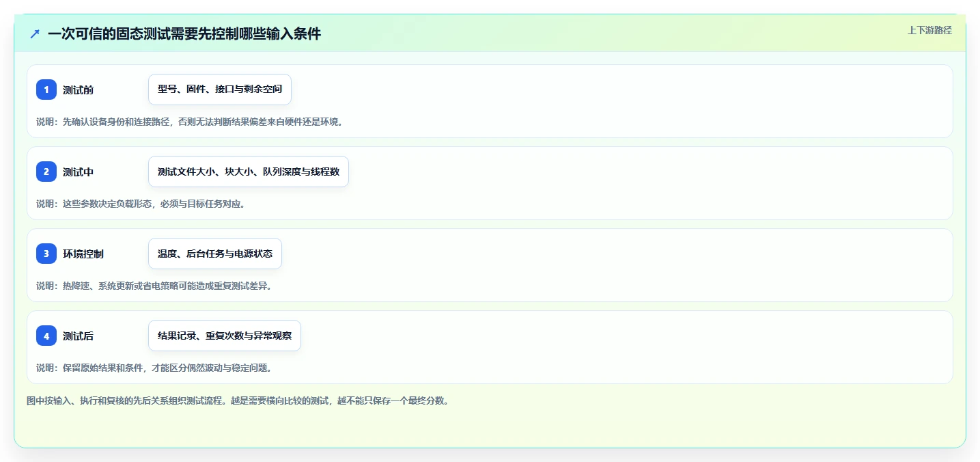Image resolution: width=980 pixels, height=462 pixels.
Task: Select step number 3 badge
Action: click(x=46, y=254)
